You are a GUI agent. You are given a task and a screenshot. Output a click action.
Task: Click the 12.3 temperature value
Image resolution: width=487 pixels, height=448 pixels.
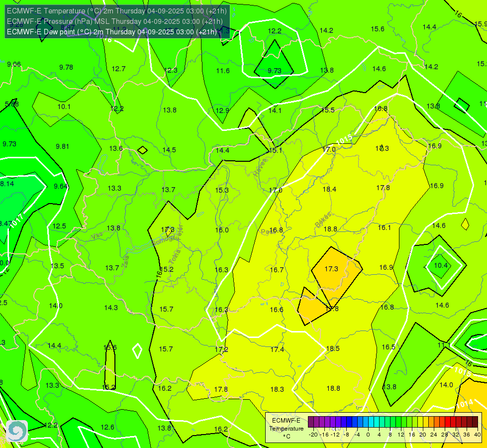coord(171,70)
